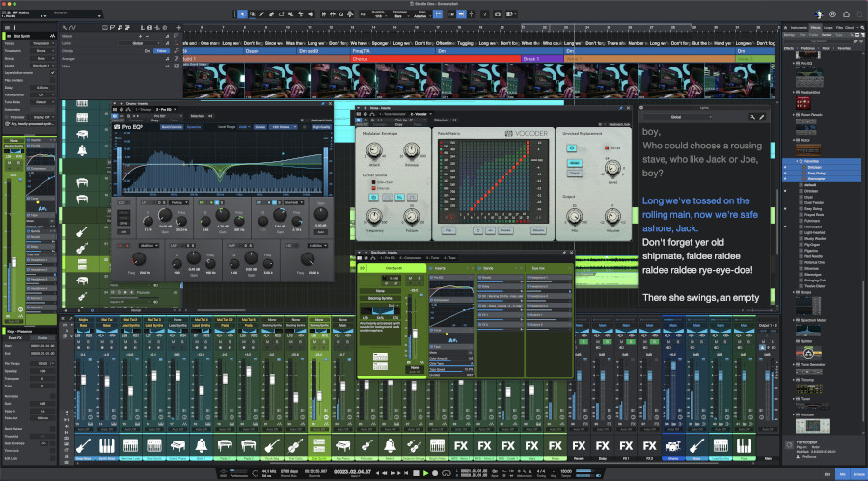Click the Fast Forward button in transport
Screen dimensions: 868x481
coord(393,473)
